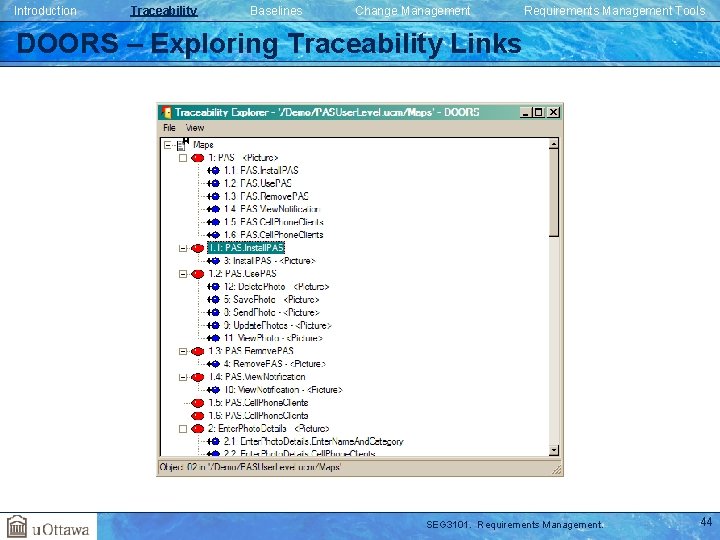The height and width of the screenshot is (540, 720).
Task: Select row 10: ViewNotification - <Picture>
Action: pyautogui.click(x=283, y=390)
